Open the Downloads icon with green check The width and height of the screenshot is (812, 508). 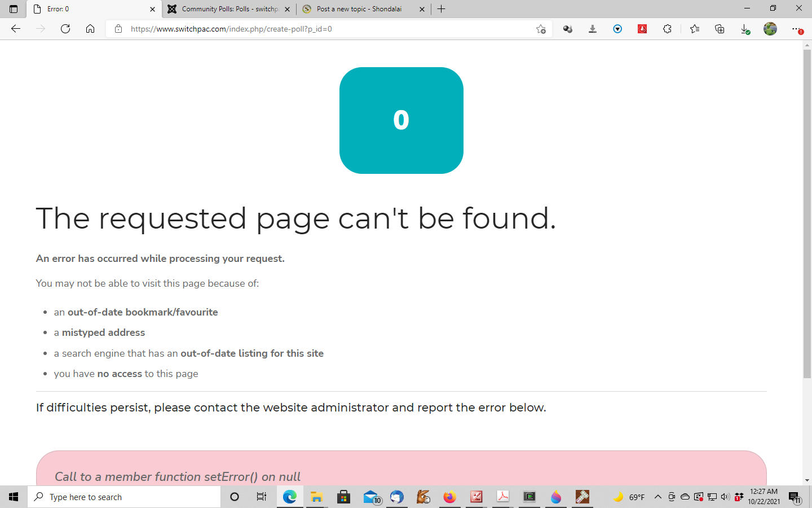pos(745,29)
